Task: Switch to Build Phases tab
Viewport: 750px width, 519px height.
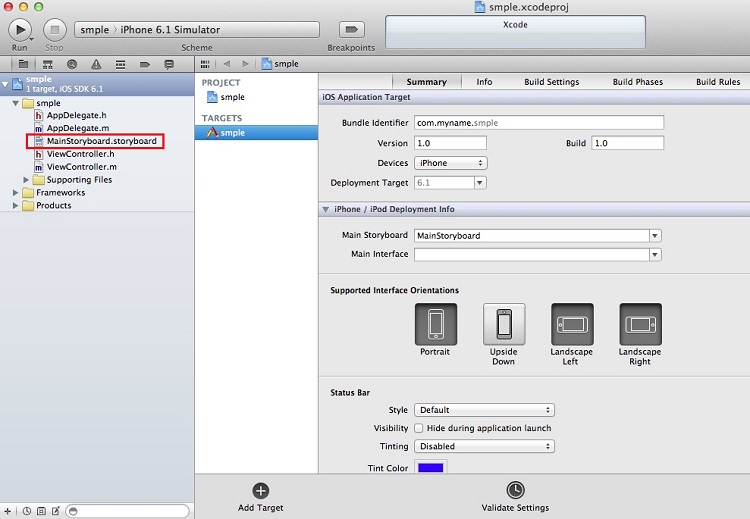Action: pos(638,82)
